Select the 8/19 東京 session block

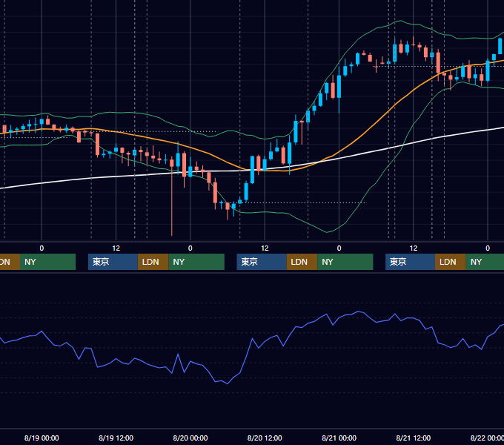tap(113, 262)
